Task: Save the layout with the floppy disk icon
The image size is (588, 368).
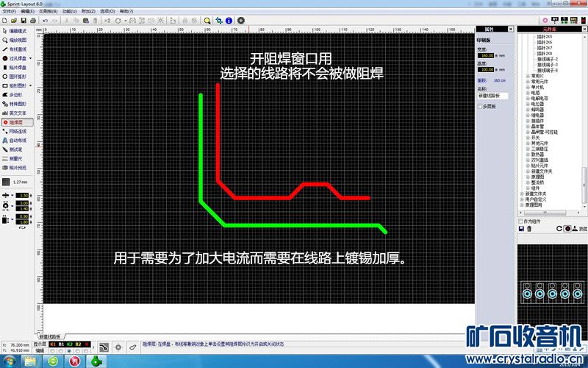Action: click(24, 21)
